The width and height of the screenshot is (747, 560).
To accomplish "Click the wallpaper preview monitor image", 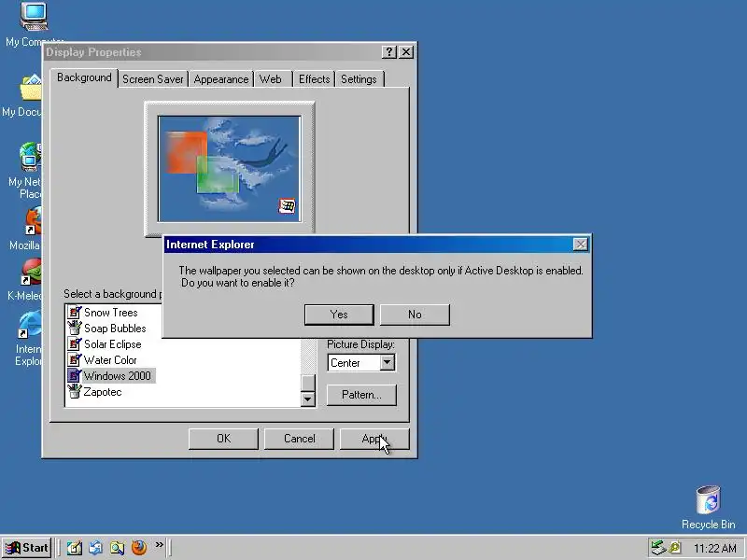I will [x=230, y=169].
